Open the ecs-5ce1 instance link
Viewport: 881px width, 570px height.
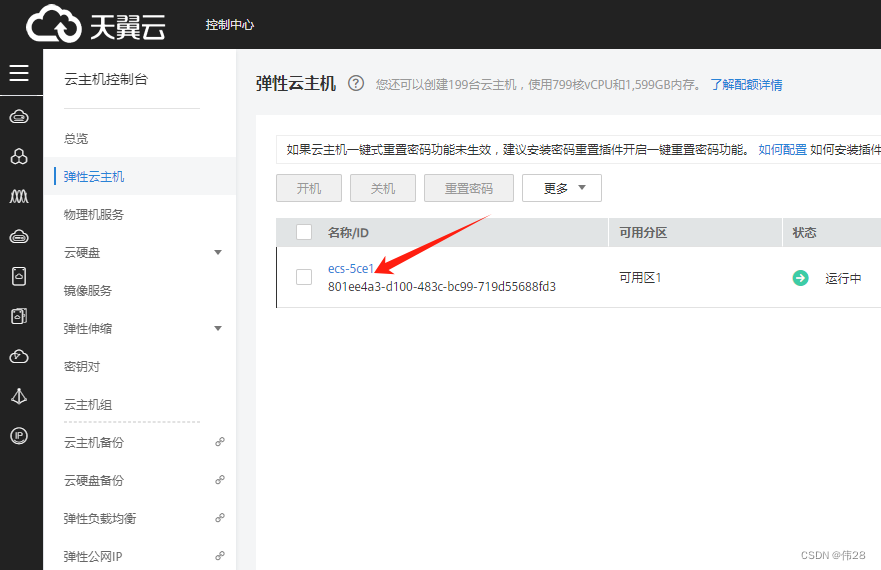tap(350, 269)
